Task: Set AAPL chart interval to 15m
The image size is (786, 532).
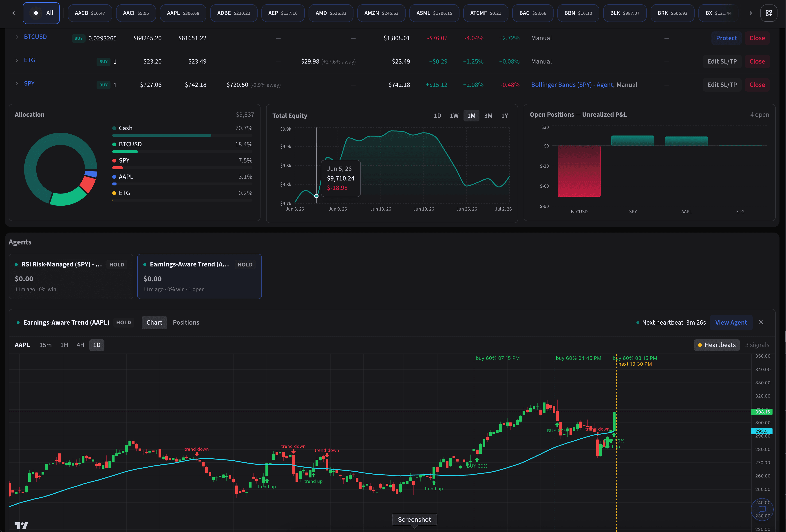Action: coord(46,345)
